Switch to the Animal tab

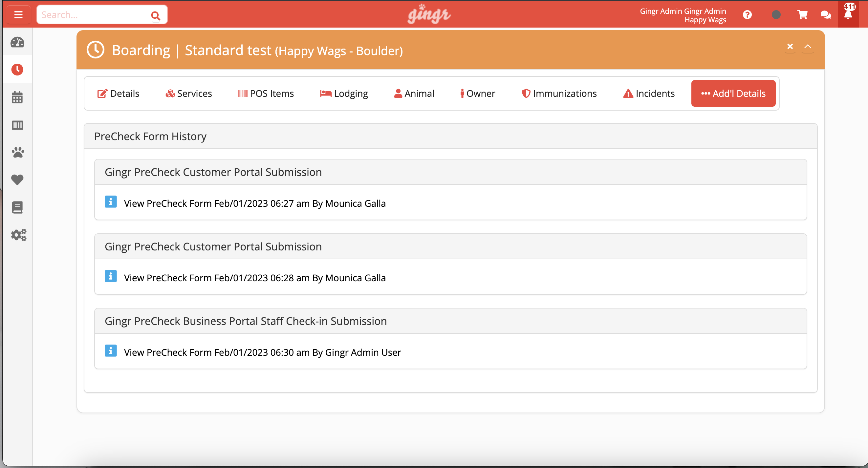point(414,94)
